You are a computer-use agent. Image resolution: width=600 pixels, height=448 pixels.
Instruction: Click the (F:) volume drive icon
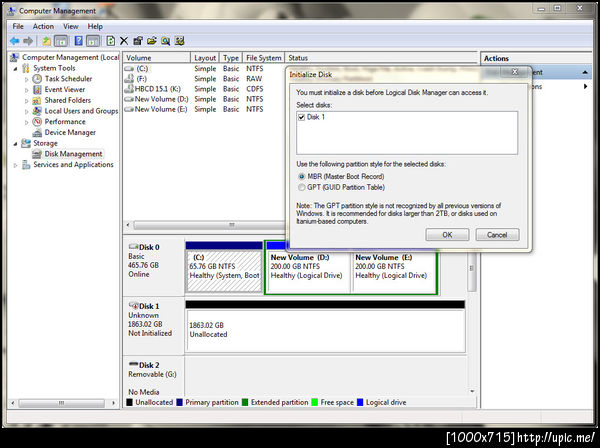[129, 79]
